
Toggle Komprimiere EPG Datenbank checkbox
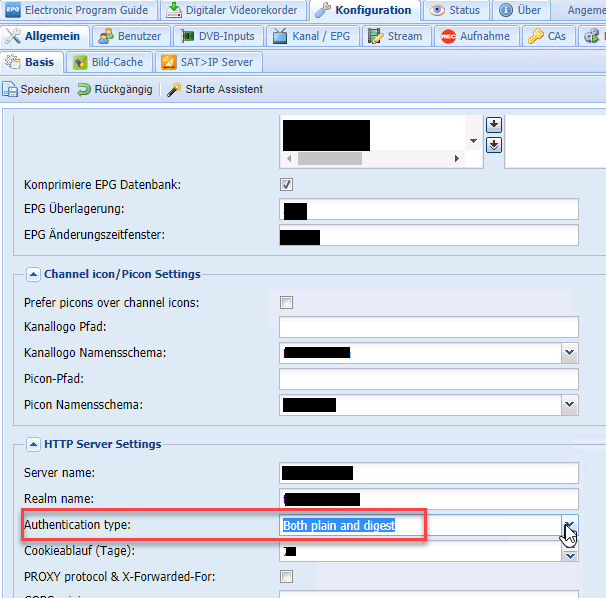pos(287,185)
